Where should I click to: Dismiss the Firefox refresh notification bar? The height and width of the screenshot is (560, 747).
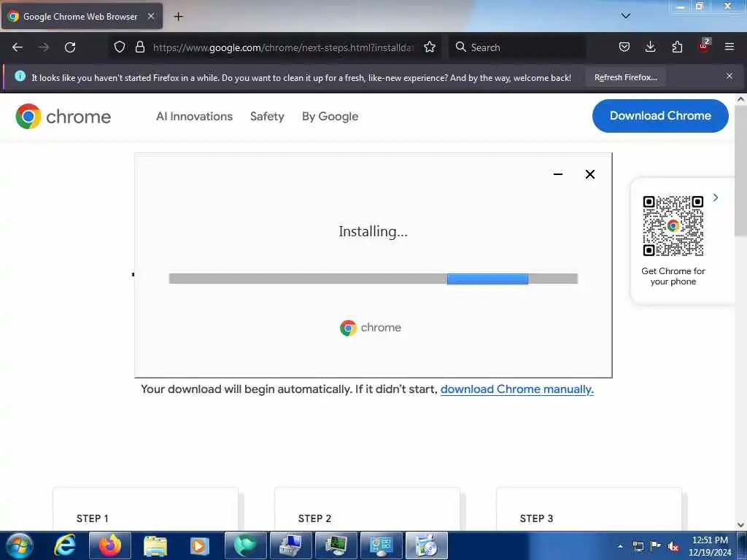tap(729, 76)
